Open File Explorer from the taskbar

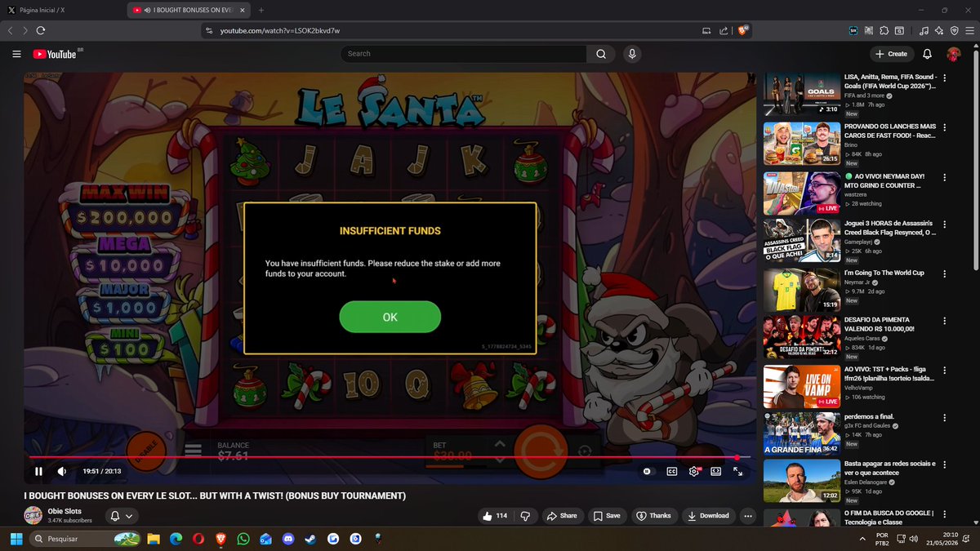154,540
